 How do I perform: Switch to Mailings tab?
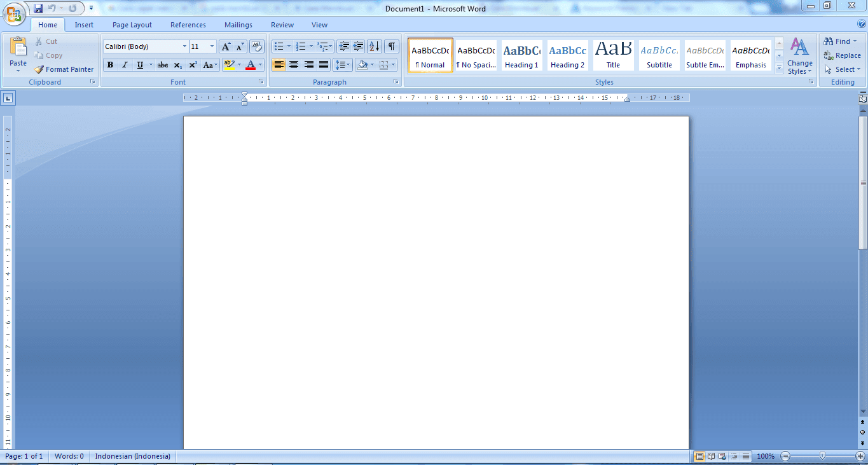[238, 25]
